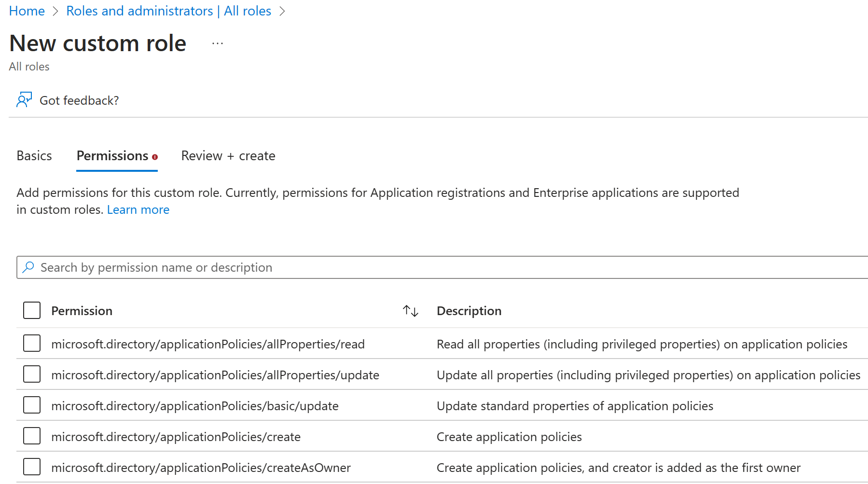Viewport: 868px width, 484px height.
Task: Click the chevron after All roles breadcrumb
Action: [282, 11]
